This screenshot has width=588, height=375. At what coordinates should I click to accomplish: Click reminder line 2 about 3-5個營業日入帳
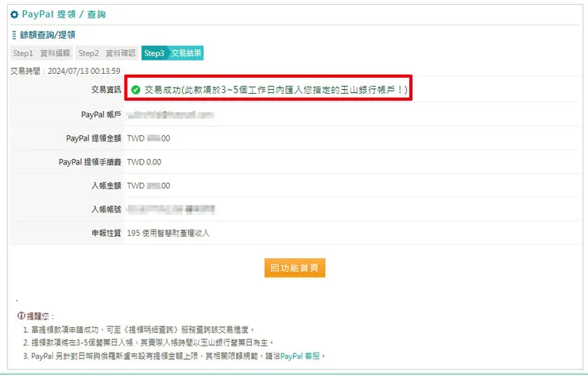[x=149, y=342]
